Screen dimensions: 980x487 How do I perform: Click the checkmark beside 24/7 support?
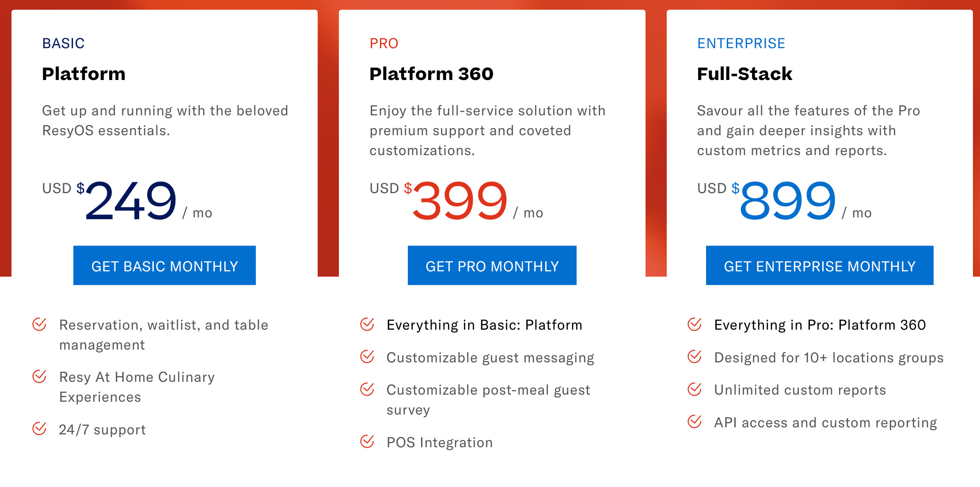[x=39, y=429]
